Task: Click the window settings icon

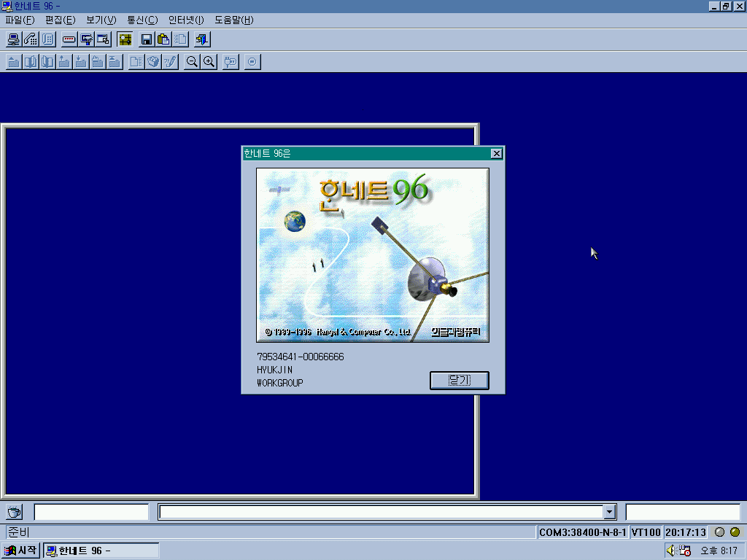Action: click(x=104, y=39)
